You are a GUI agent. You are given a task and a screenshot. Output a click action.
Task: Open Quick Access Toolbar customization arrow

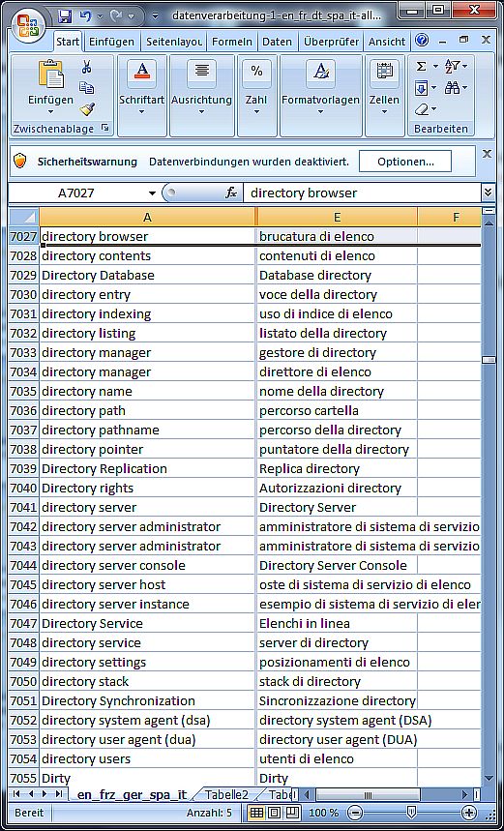click(155, 15)
